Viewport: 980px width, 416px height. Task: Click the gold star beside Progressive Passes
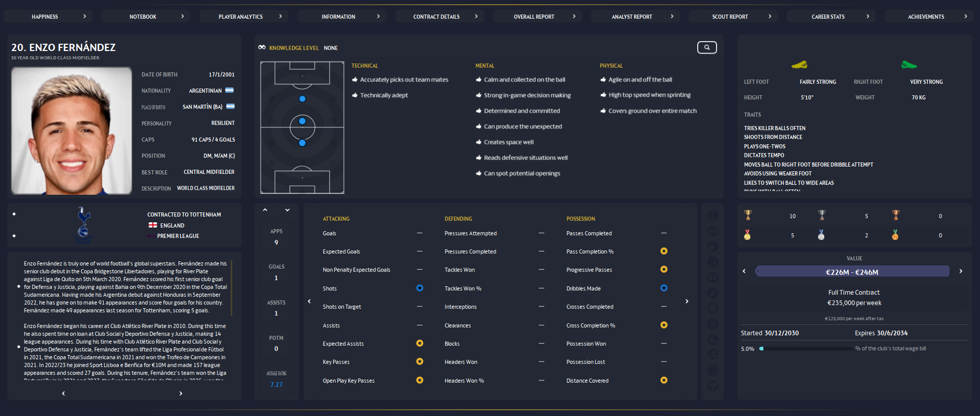click(664, 269)
